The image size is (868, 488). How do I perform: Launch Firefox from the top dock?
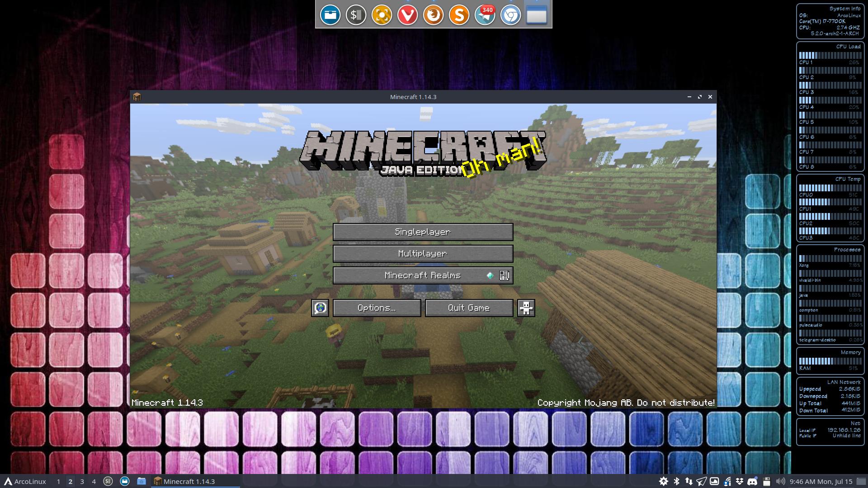coord(433,15)
